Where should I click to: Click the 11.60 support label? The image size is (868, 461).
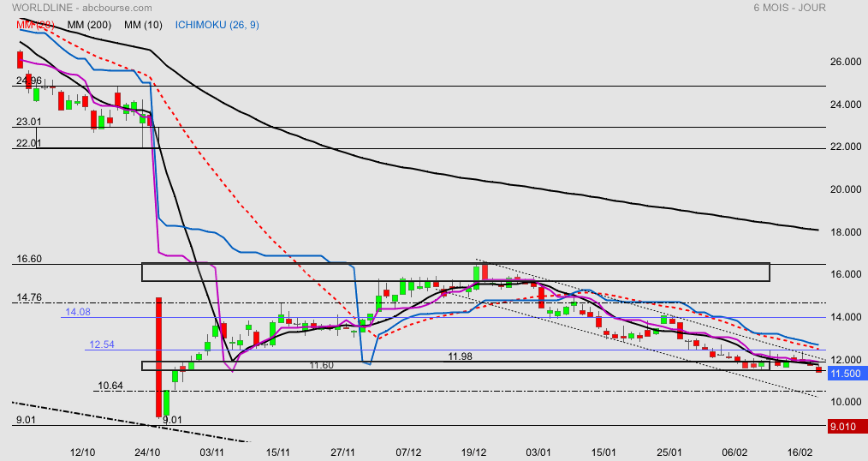(x=321, y=366)
